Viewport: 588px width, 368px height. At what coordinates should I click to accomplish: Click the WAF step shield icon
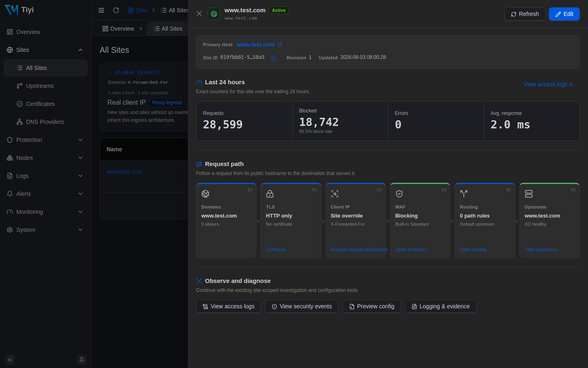pos(399,194)
